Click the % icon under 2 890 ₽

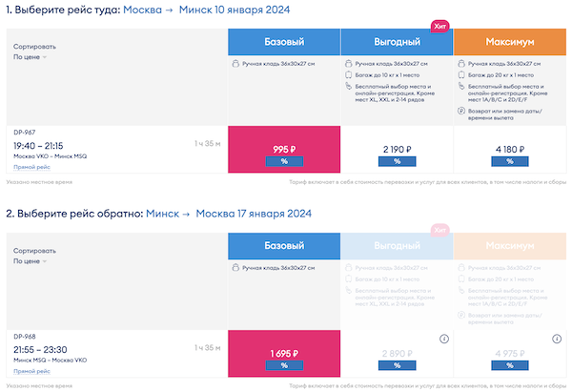click(397, 365)
